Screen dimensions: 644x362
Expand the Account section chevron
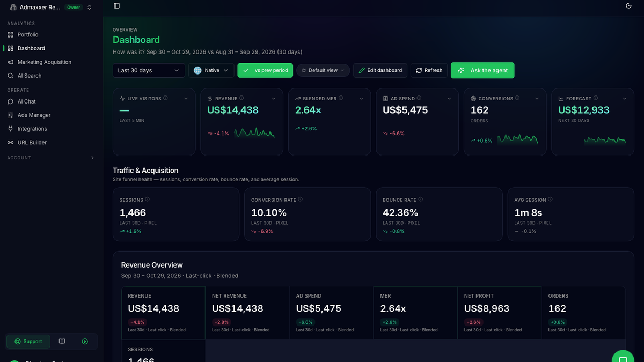[x=92, y=158]
